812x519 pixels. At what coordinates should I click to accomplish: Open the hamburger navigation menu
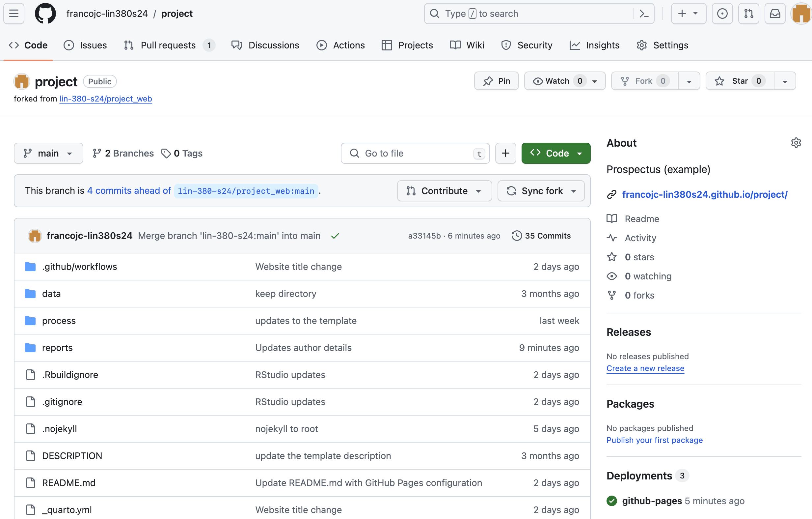coord(14,14)
